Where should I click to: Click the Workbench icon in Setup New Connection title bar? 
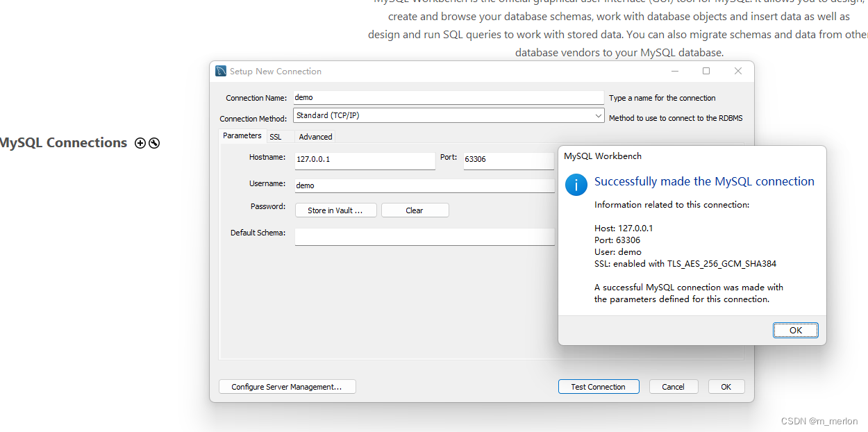(221, 71)
